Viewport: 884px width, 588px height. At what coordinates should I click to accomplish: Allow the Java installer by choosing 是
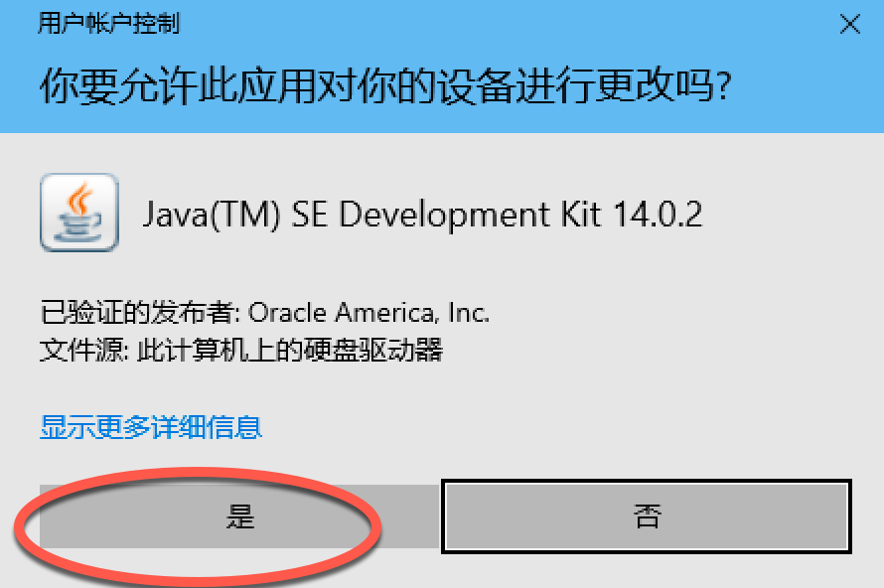coord(239,516)
